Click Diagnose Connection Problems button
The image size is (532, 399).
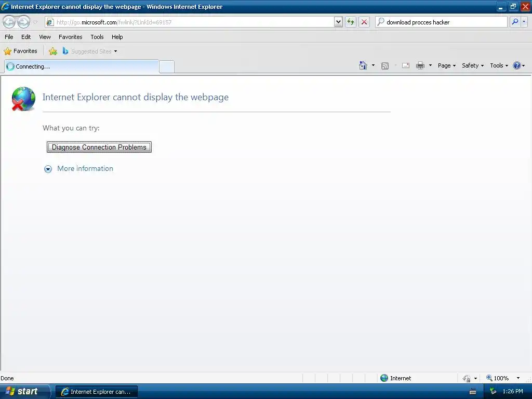99,147
